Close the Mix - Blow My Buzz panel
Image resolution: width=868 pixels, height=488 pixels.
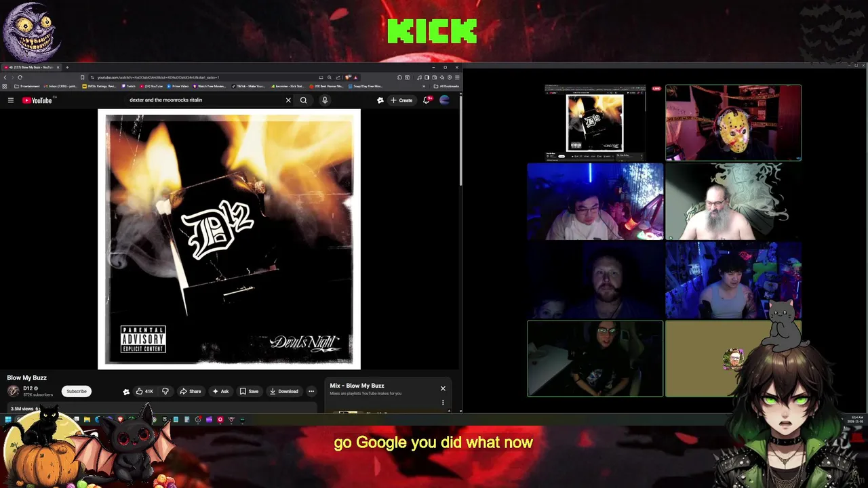[x=443, y=388]
